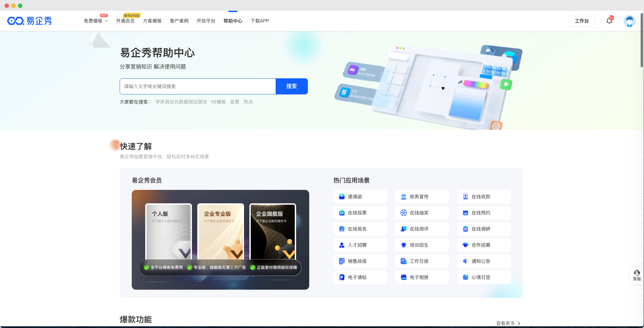Click the 爆款功能 section heading

(x=136, y=320)
